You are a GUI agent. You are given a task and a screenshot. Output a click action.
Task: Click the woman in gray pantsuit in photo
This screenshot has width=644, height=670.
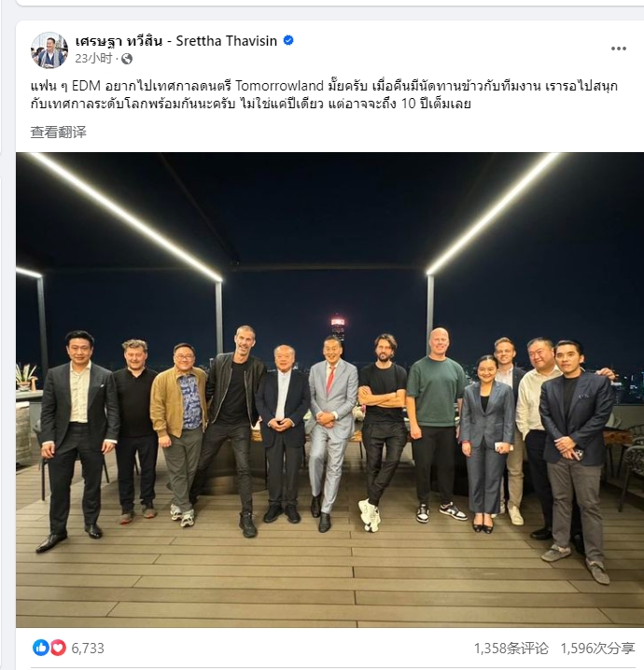click(487, 443)
